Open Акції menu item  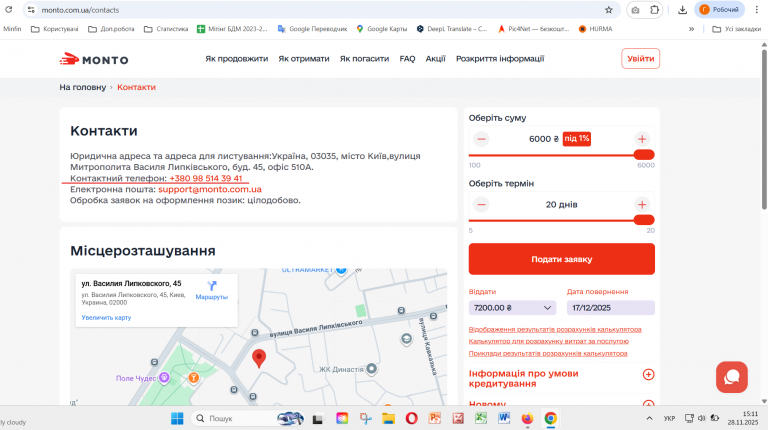[435, 59]
